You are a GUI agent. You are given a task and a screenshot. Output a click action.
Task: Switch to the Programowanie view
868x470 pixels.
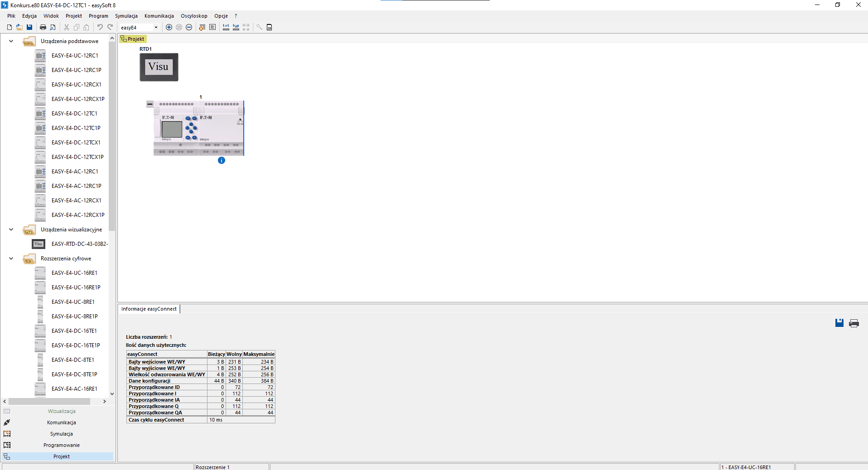pos(61,445)
